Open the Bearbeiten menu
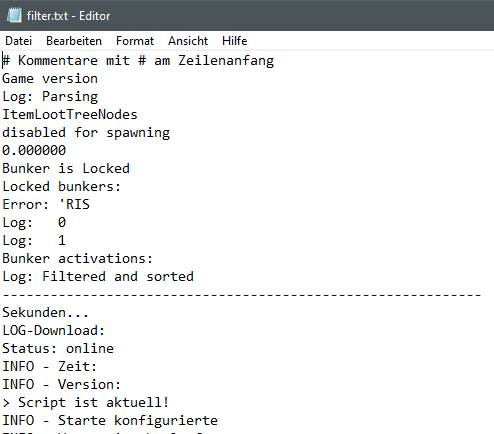The height and width of the screenshot is (434, 494). coord(74,41)
